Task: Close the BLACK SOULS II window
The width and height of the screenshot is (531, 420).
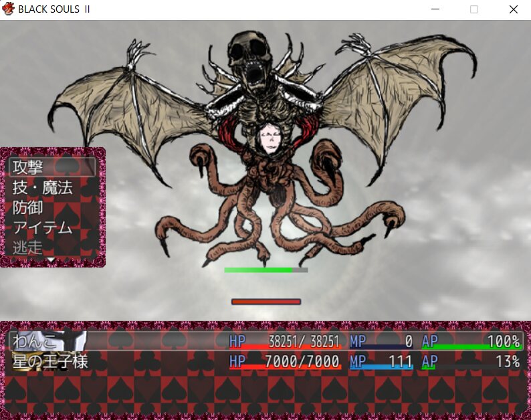Action: (514, 9)
